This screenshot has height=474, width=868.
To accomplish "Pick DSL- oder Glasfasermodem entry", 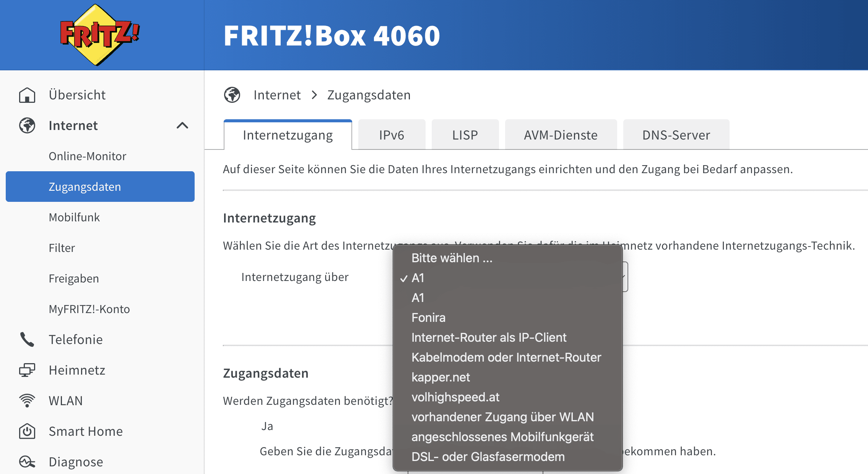I will tap(488, 457).
